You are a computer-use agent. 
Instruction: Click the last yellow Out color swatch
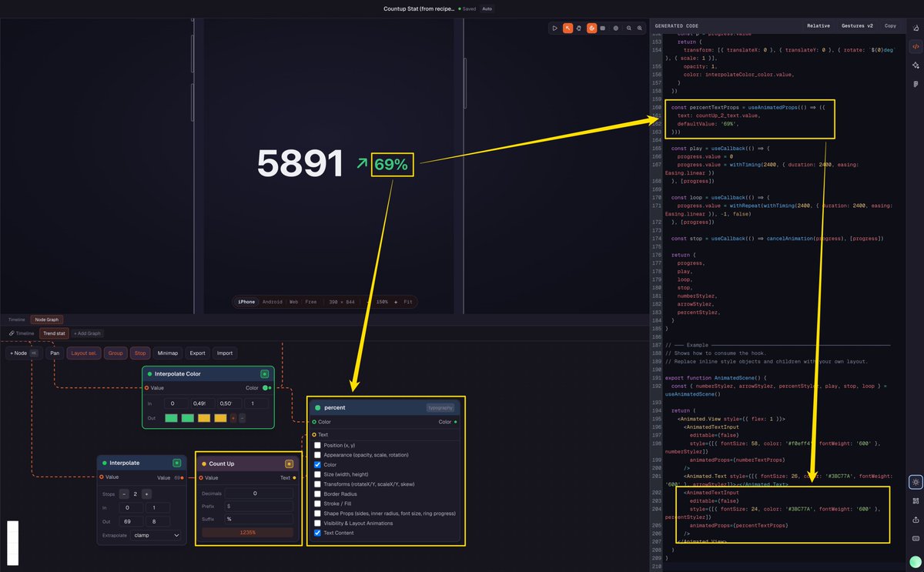(x=220, y=418)
